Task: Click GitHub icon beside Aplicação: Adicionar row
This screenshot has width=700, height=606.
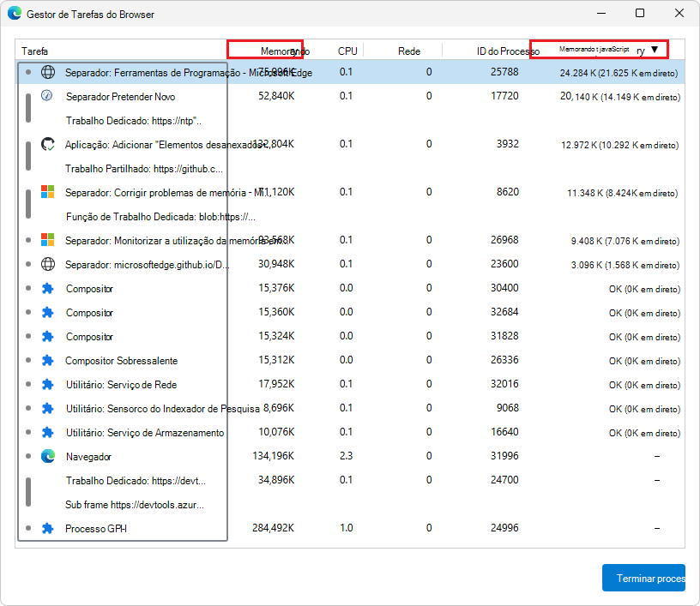Action: coord(48,144)
